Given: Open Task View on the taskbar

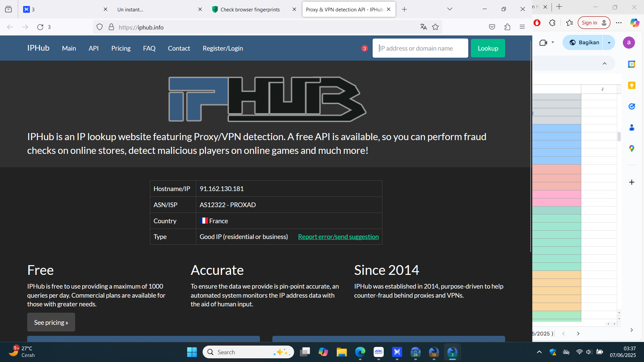Looking at the screenshot, I should pyautogui.click(x=305, y=352).
